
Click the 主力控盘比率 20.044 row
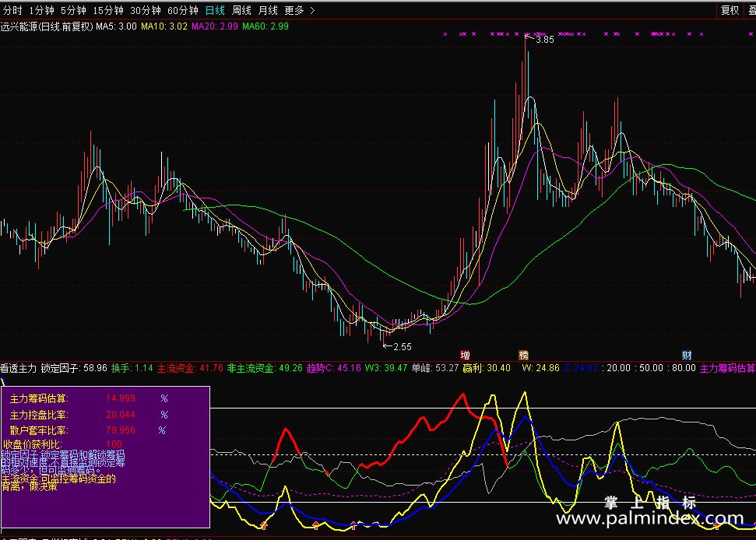coord(90,415)
